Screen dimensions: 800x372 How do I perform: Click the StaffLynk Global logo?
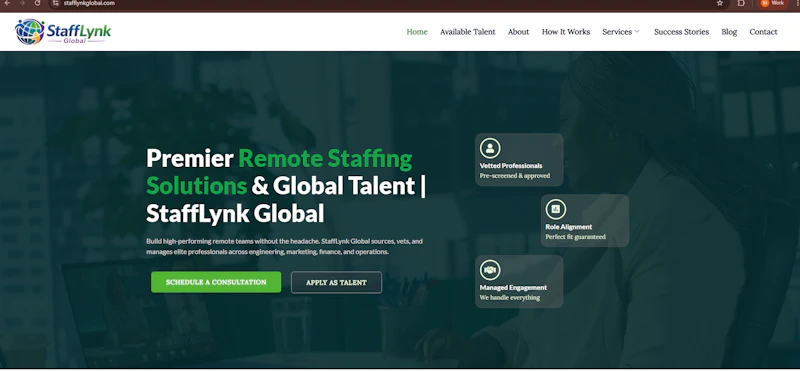point(63,32)
